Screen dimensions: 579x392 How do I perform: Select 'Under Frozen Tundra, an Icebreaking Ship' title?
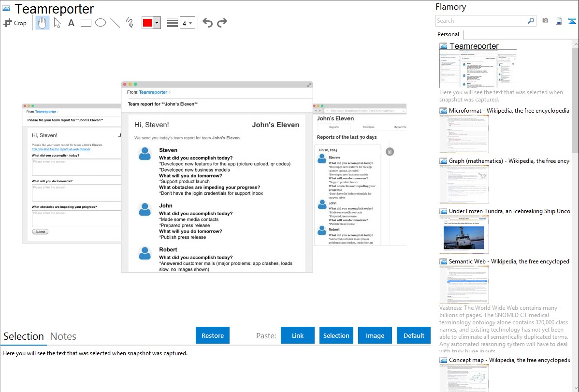coord(509,211)
